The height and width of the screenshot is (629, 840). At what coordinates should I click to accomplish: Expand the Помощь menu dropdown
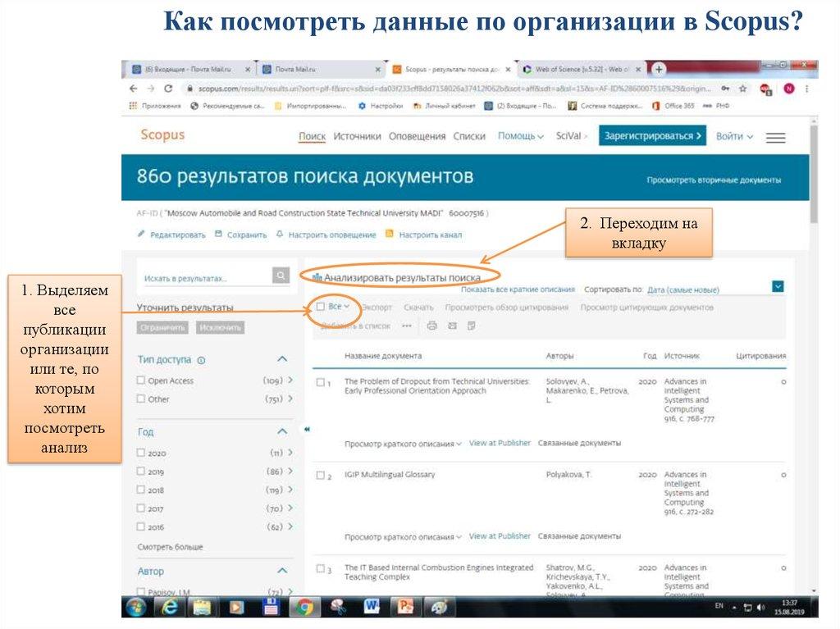tap(521, 136)
